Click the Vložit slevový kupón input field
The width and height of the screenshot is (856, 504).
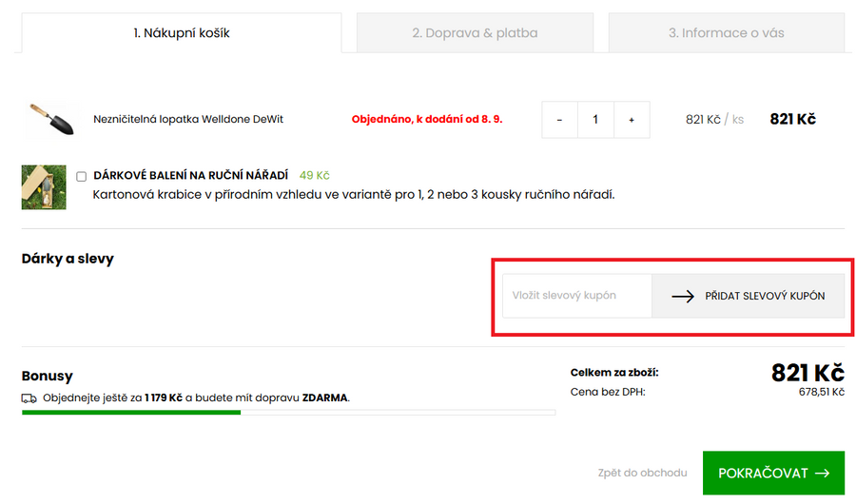[576, 296]
